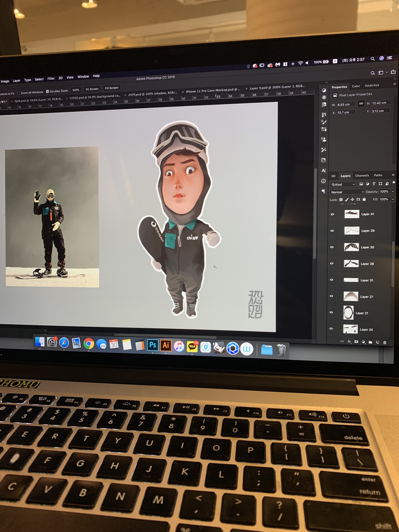Open the Brushes panel icon
The width and height of the screenshot is (399, 532).
pos(324,129)
